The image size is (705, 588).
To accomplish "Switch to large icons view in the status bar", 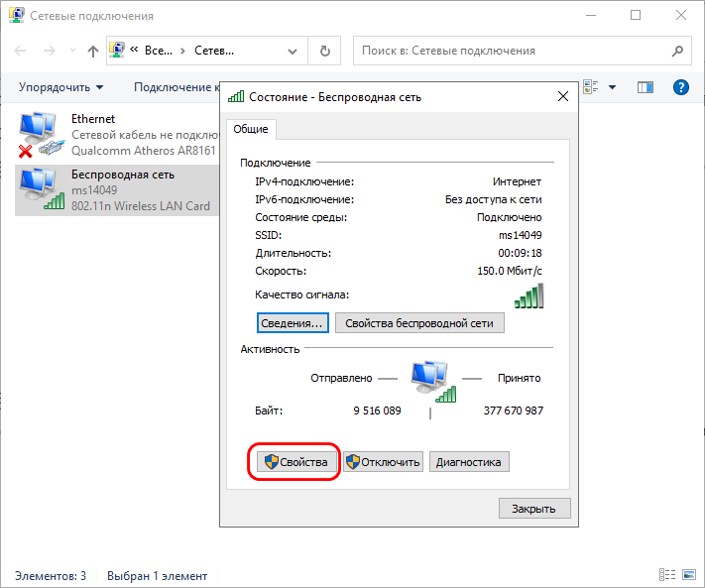I will (689, 574).
